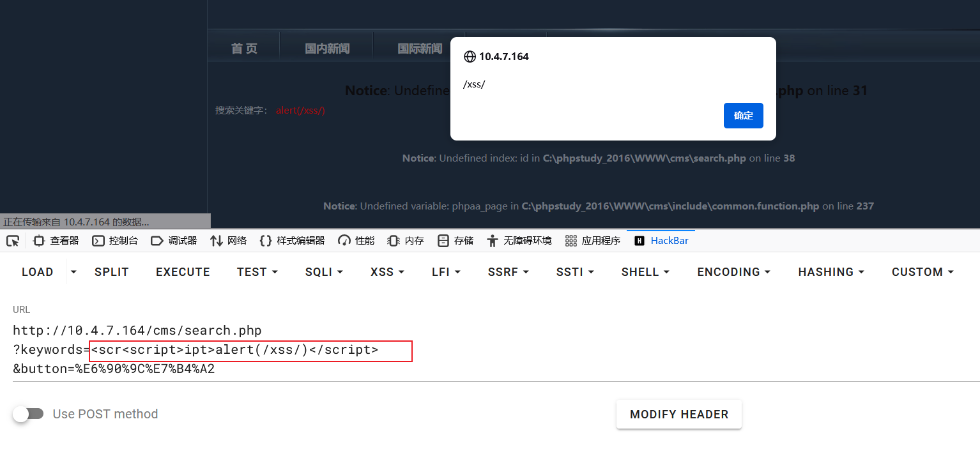Screen dimensions: 980x449
Task: Click the HackBar H logo icon
Action: [639, 241]
